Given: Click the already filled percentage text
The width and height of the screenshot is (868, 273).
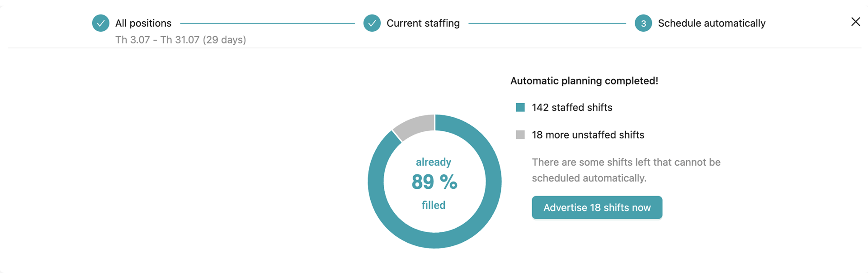Looking at the screenshot, I should pos(433,162).
